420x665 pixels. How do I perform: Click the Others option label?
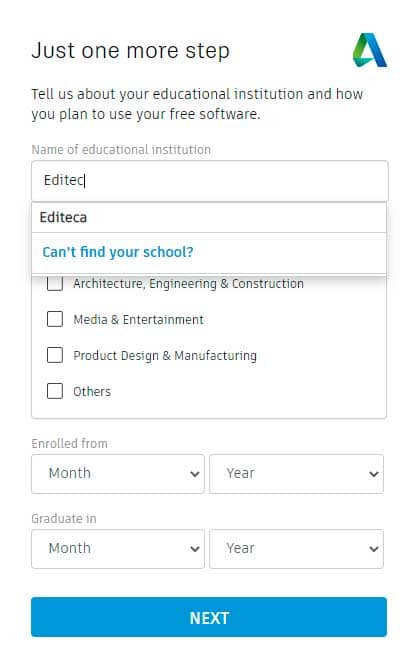pyautogui.click(x=92, y=391)
